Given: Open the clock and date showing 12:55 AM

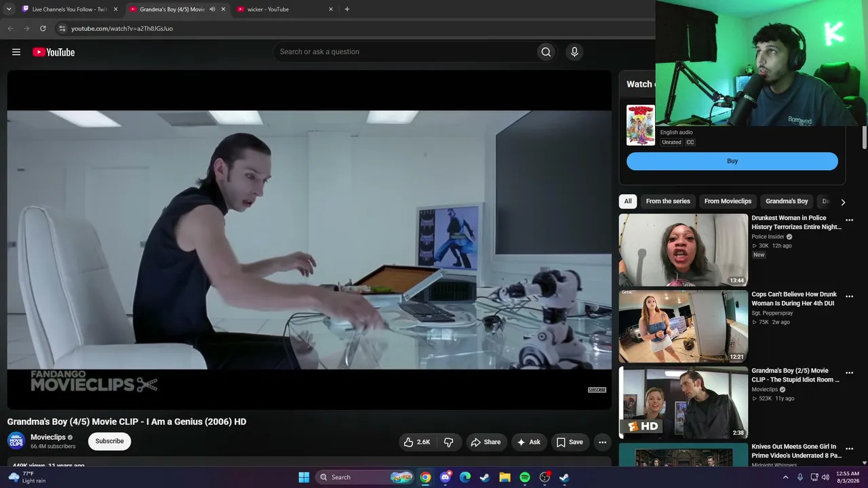Looking at the screenshot, I should pyautogui.click(x=848, y=477).
